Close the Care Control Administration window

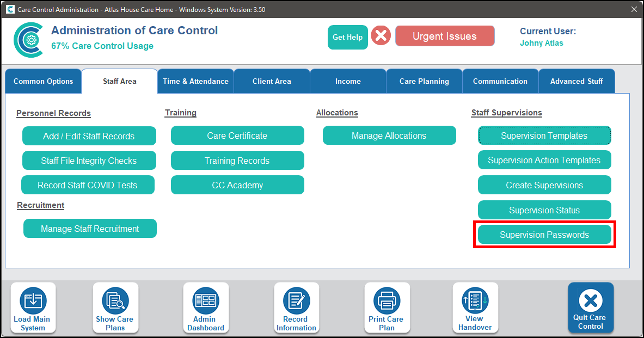click(x=634, y=9)
